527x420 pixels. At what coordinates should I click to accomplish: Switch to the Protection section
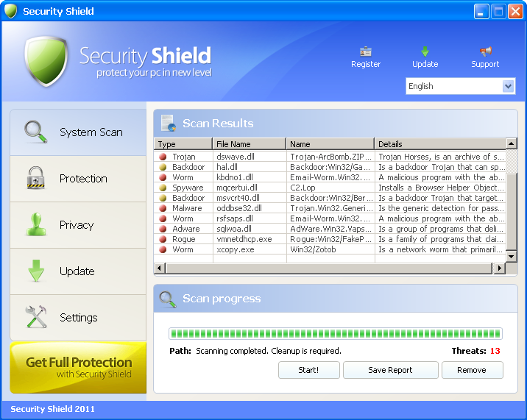[78, 179]
